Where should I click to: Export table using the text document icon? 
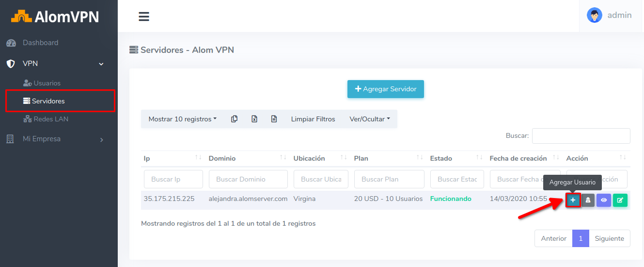click(274, 119)
